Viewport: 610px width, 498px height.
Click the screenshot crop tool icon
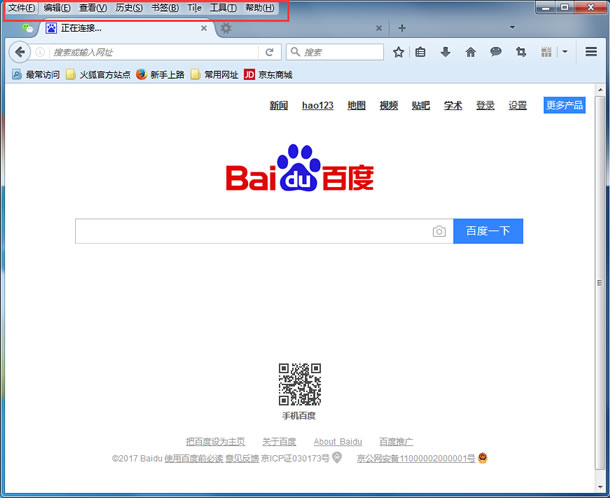(x=521, y=52)
